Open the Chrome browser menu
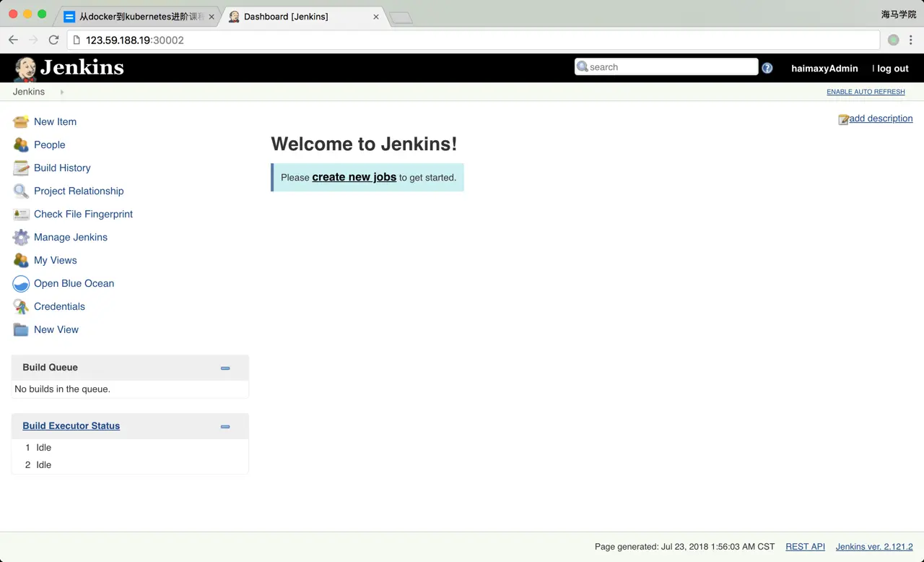Screen dimensions: 924x562 (x=911, y=40)
